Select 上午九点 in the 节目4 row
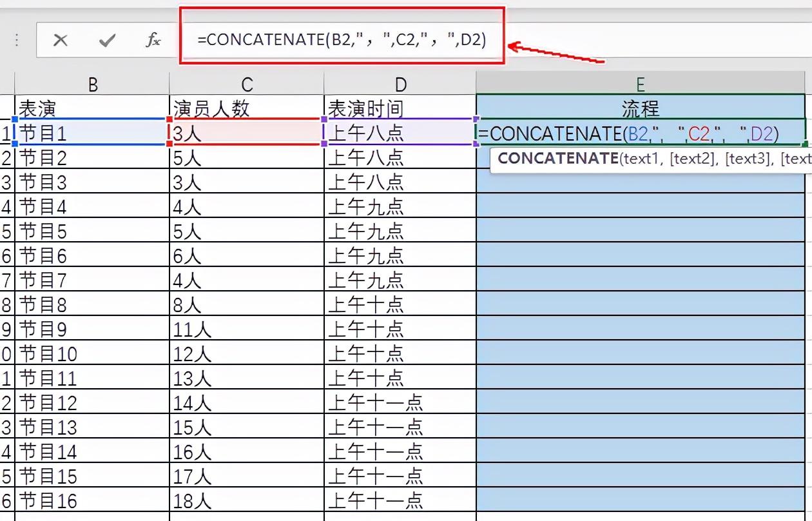This screenshot has height=521, width=812. [x=400, y=206]
